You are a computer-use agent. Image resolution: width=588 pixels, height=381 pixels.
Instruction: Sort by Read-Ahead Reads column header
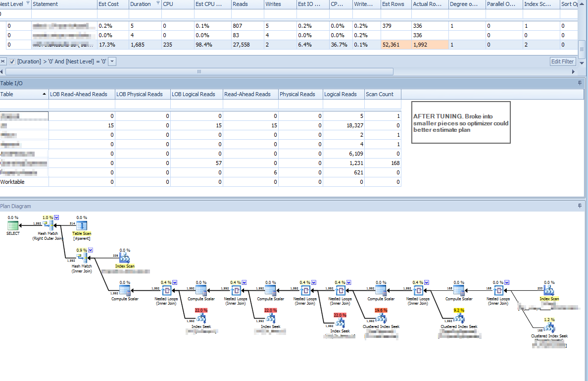tap(250, 94)
